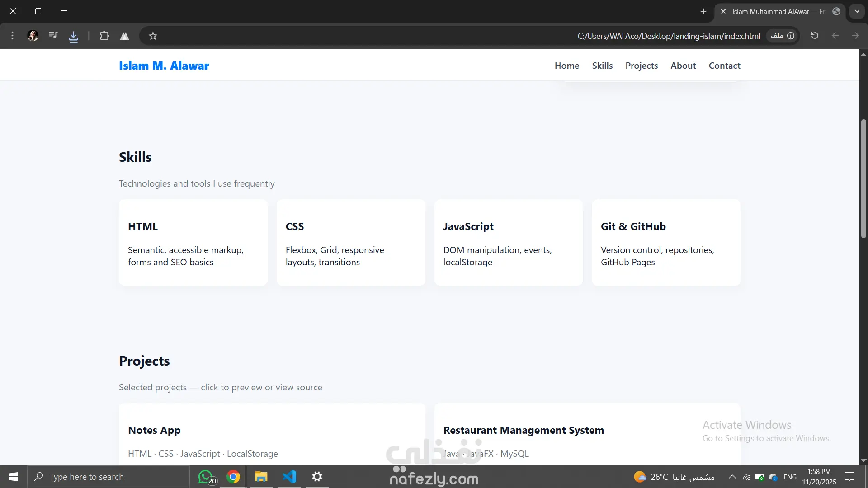
Task: Open the Projects nav link
Action: click(642, 66)
